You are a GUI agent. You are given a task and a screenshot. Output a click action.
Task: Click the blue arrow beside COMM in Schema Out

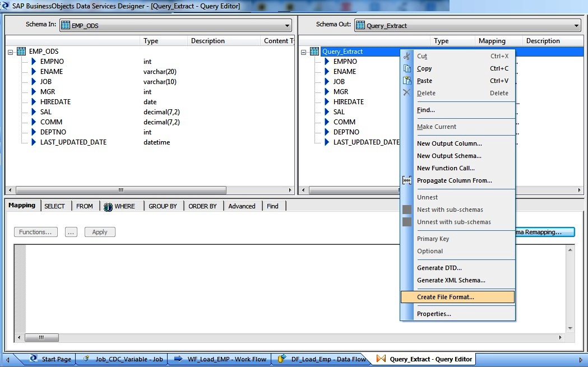pyautogui.click(x=327, y=122)
